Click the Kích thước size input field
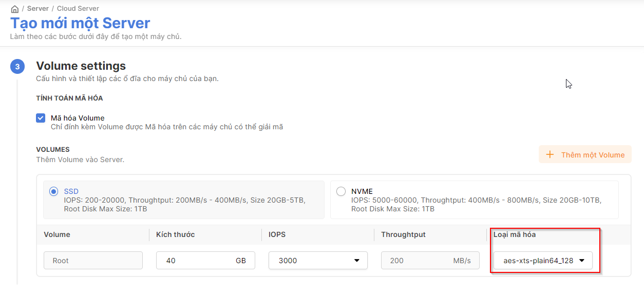 click(195, 261)
